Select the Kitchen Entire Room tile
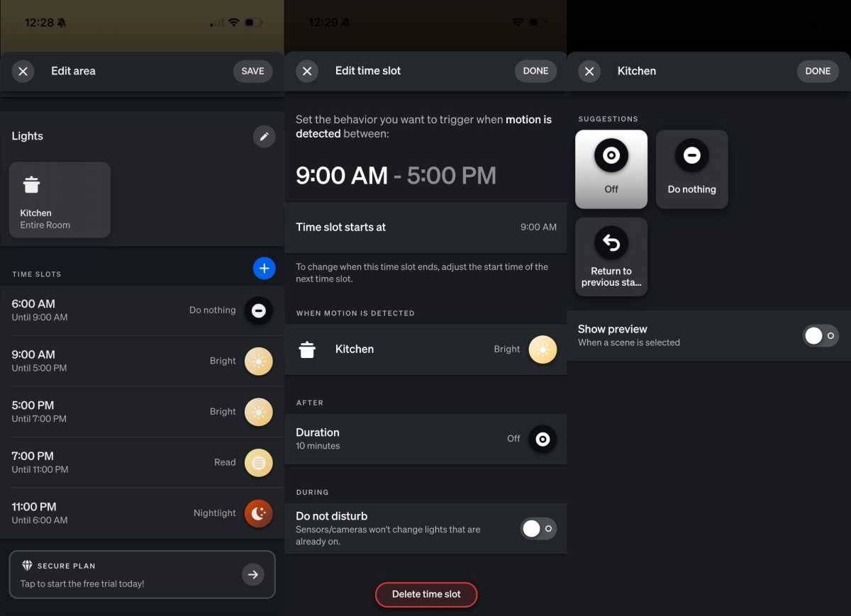 click(60, 199)
